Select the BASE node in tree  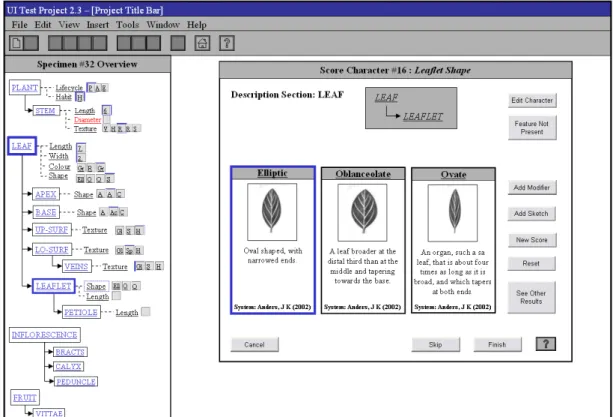point(46,212)
